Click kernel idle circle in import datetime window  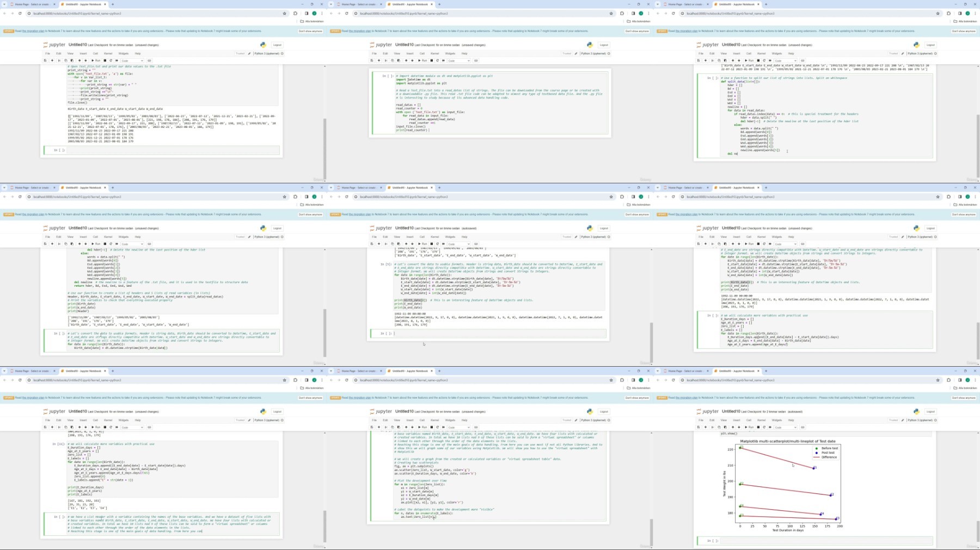click(x=609, y=53)
